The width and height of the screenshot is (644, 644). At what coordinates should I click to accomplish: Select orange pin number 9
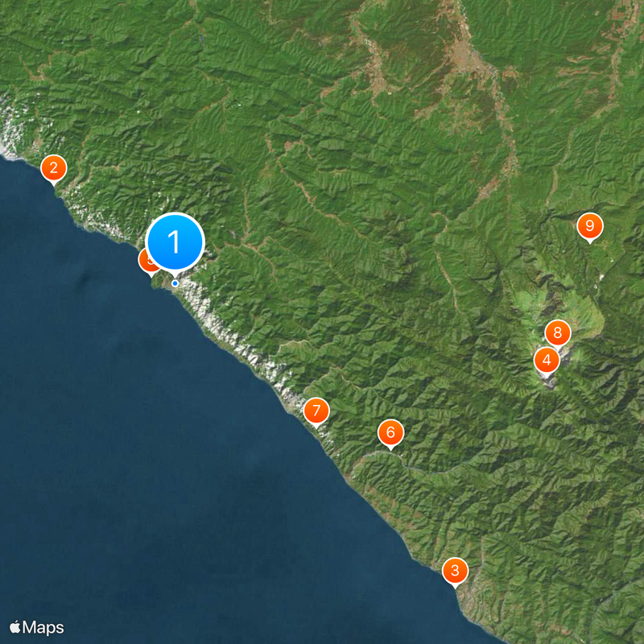[x=590, y=226]
